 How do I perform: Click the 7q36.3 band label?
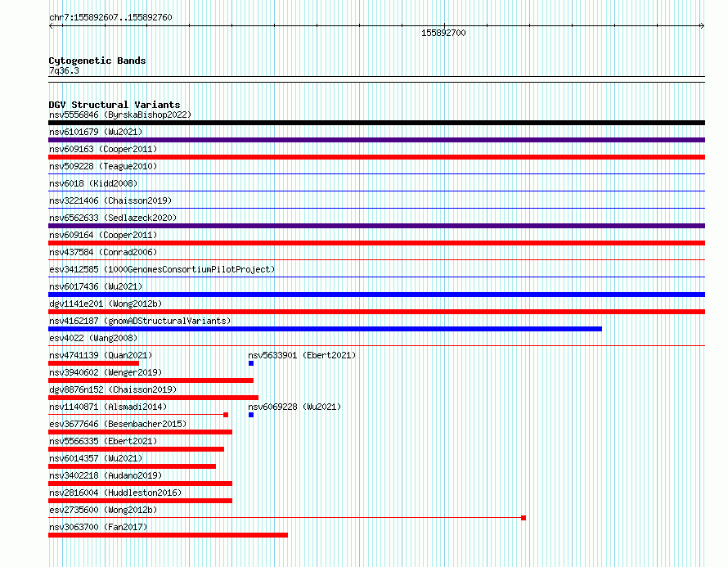point(64,70)
